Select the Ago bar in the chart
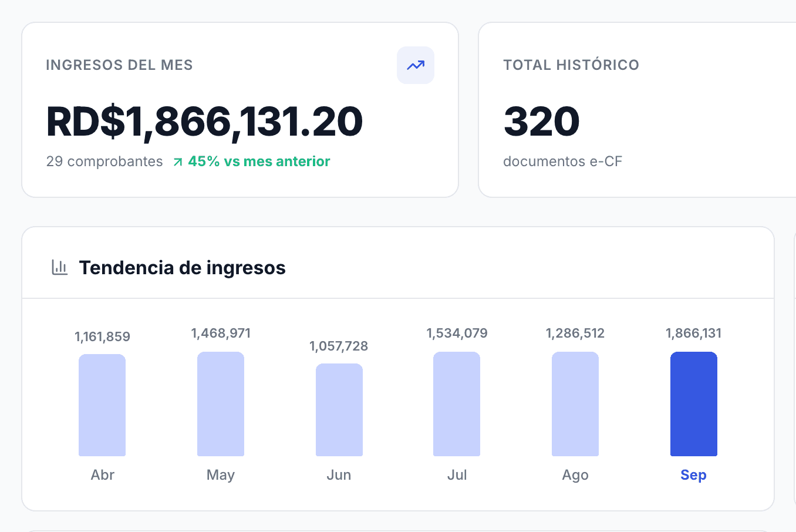The height and width of the screenshot is (532, 796). pyautogui.click(x=575, y=404)
